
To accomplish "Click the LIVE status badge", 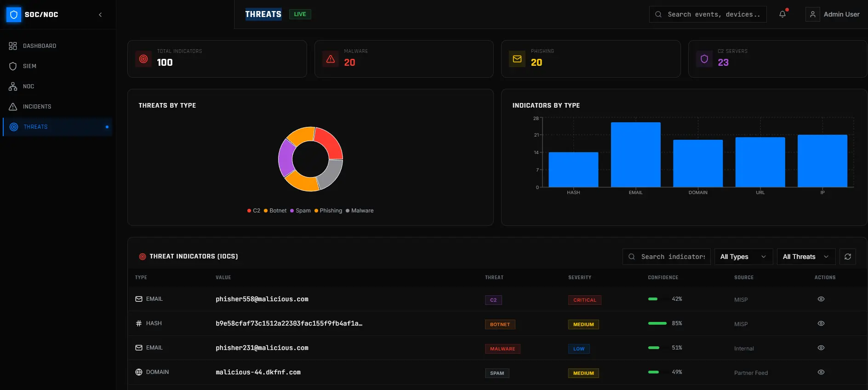I will tap(300, 14).
